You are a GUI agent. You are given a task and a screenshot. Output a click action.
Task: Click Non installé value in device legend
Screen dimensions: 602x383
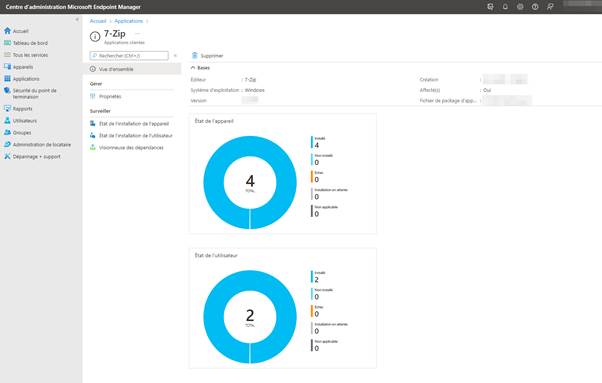[317, 162]
